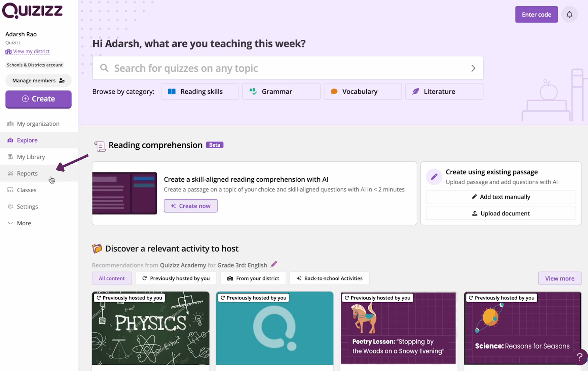Screen dimensions: 588x371
Task: Filter by Previously hosted by you
Action: pos(176,278)
